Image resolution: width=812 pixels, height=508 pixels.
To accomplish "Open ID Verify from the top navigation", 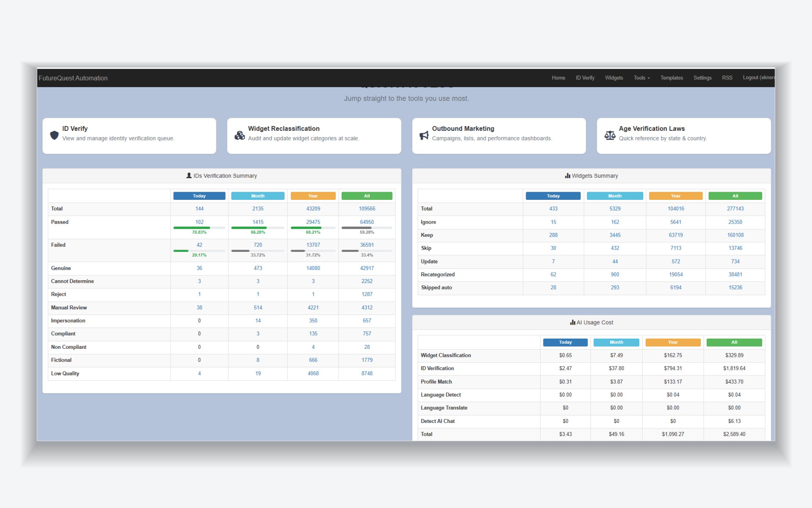I will [585, 78].
